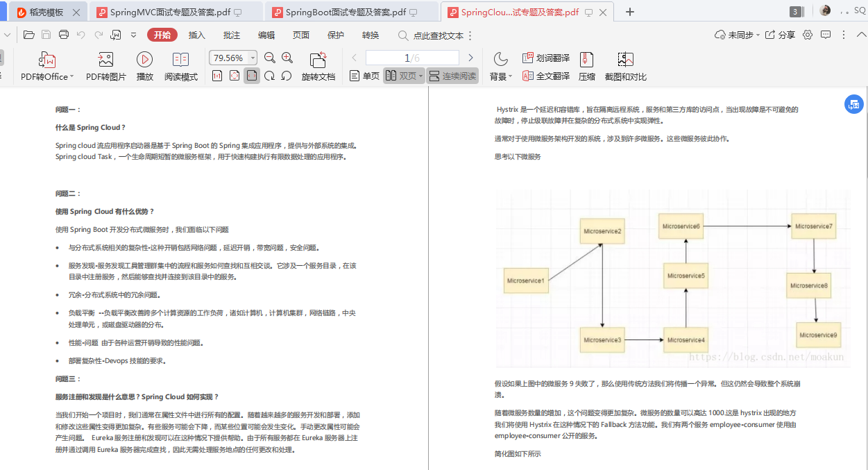Toggle 连续阅读 continuous reading

(x=452, y=76)
